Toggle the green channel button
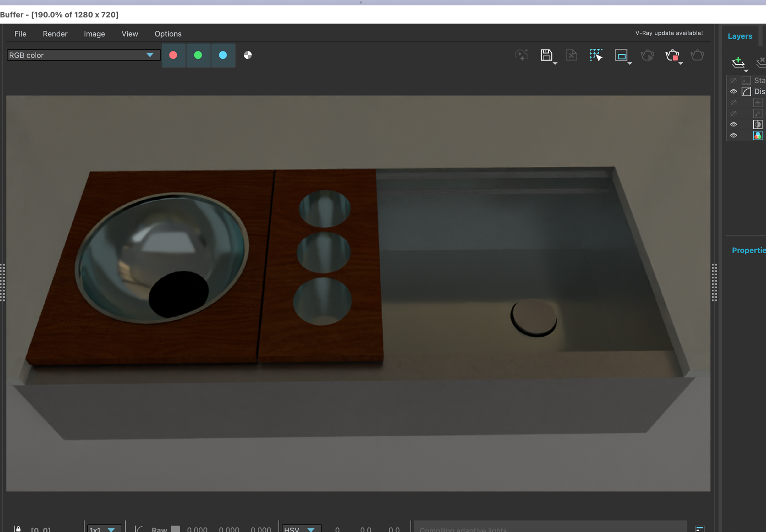The height and width of the screenshot is (532, 766). pos(198,55)
